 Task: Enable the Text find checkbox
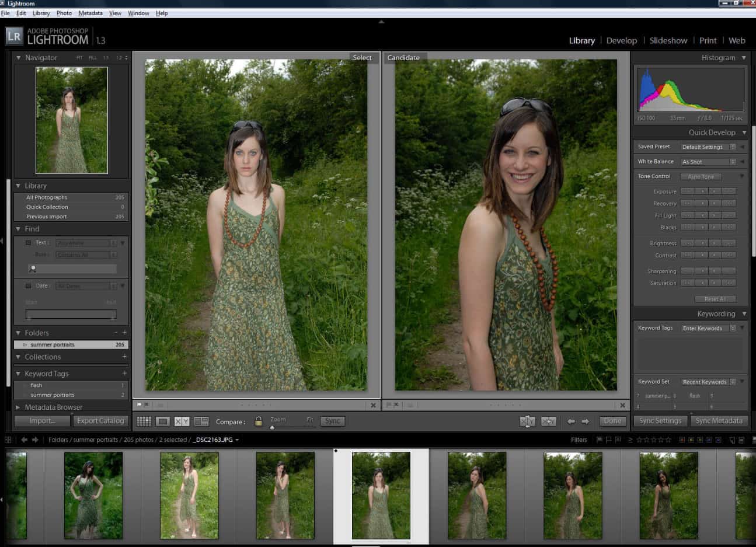(28, 243)
